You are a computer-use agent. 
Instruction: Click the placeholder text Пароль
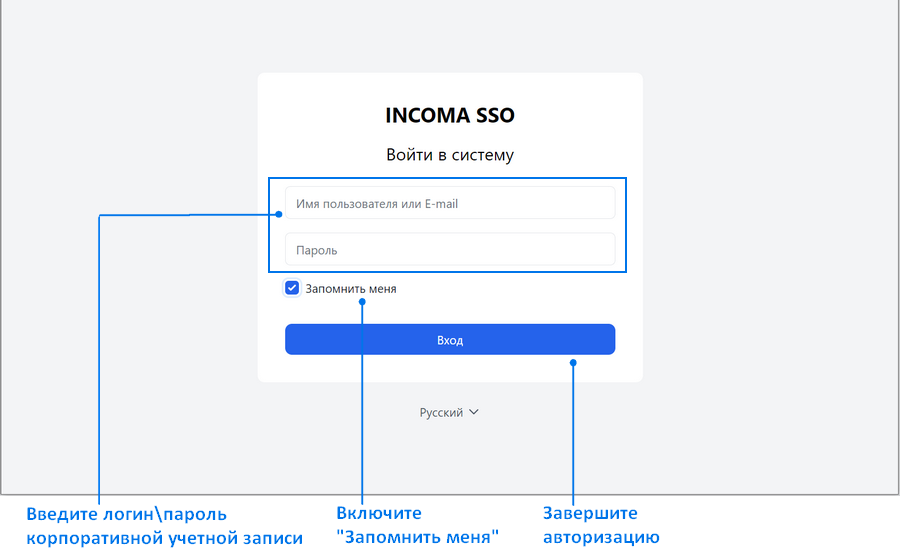[x=316, y=250]
